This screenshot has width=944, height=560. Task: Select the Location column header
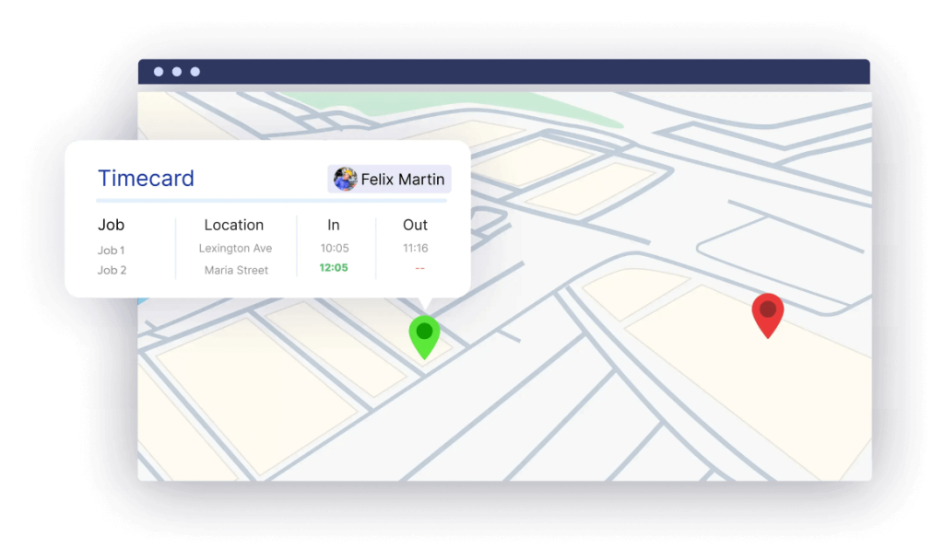234,225
